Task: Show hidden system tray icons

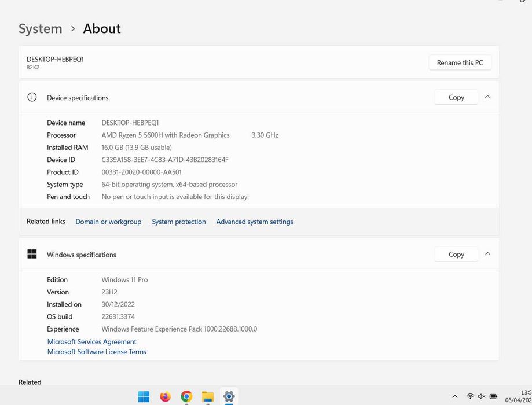Action: point(455,396)
